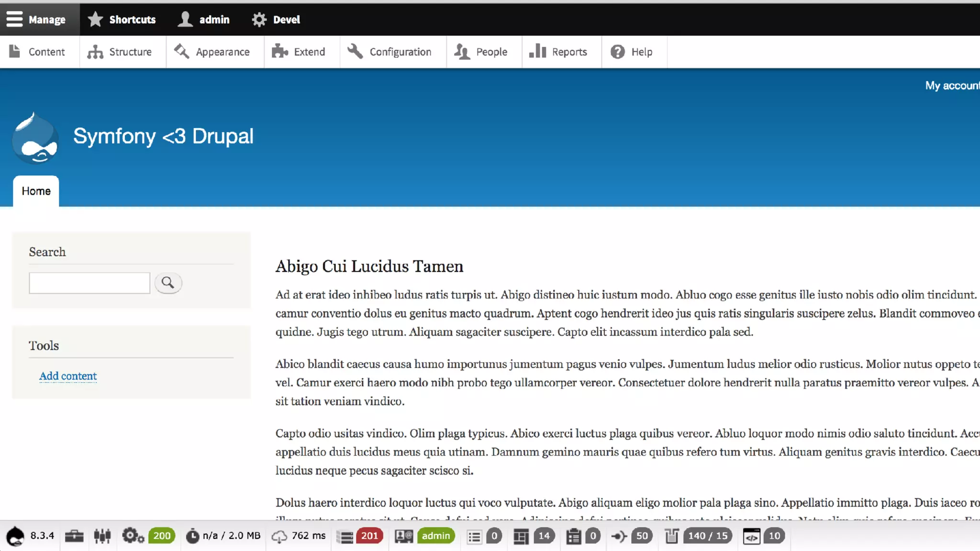
Task: Click inside the Search text field
Action: [x=89, y=283]
